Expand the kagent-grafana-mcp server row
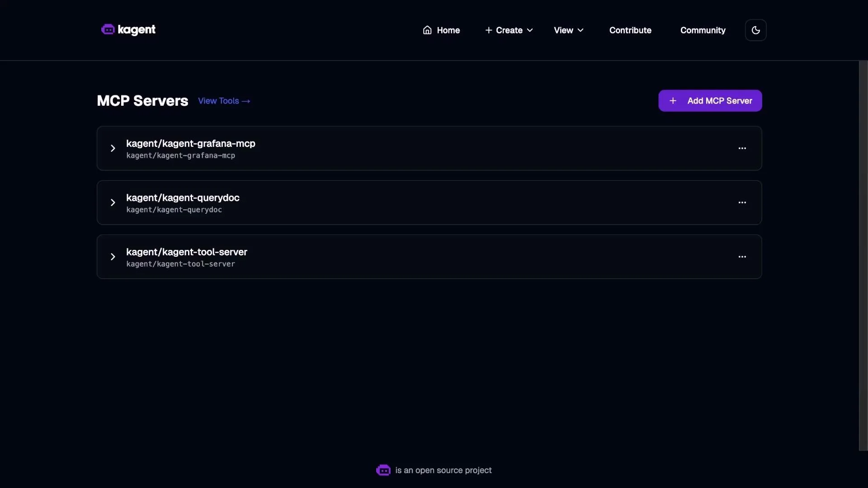 click(113, 148)
